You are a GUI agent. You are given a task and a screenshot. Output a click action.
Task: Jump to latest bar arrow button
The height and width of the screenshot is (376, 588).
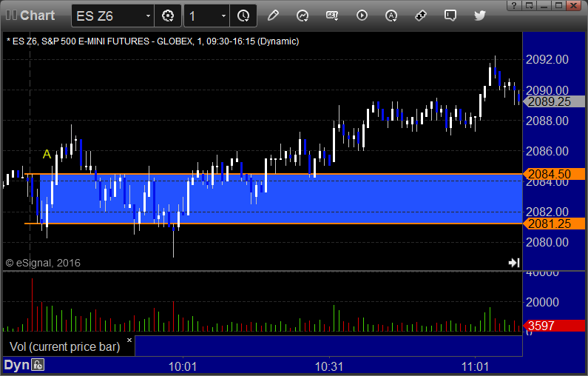(514, 263)
